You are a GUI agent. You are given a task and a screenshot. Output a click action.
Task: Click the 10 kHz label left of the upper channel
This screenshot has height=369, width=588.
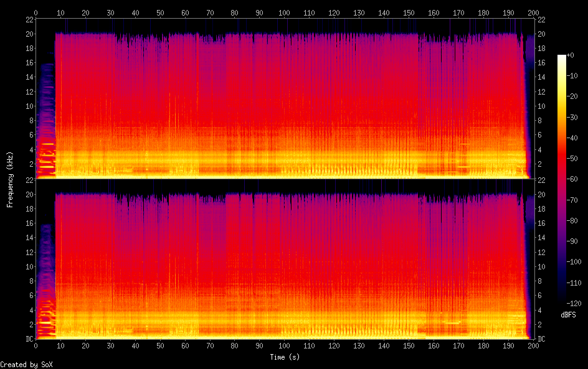(28, 106)
